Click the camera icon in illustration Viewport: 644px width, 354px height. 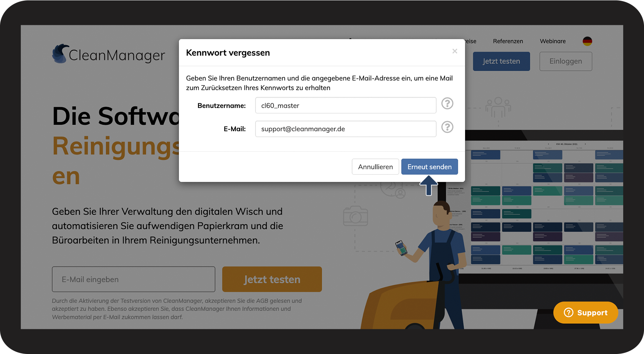(x=355, y=215)
